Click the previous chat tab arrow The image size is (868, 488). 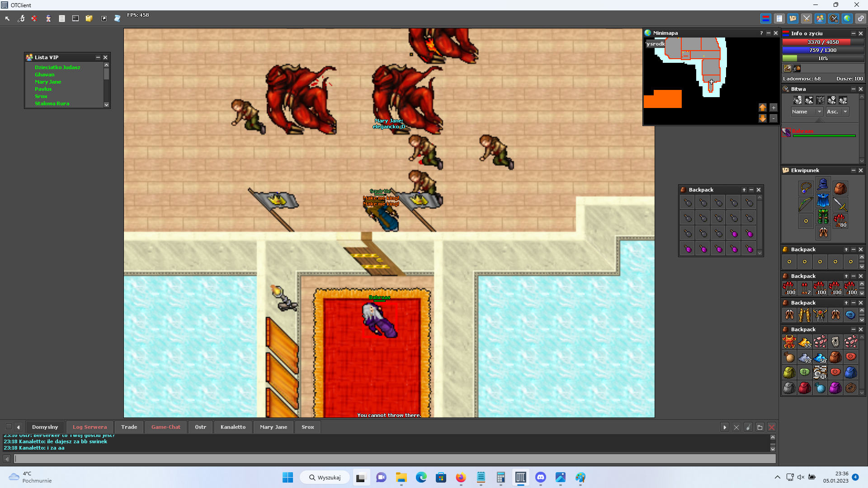pos(18,427)
